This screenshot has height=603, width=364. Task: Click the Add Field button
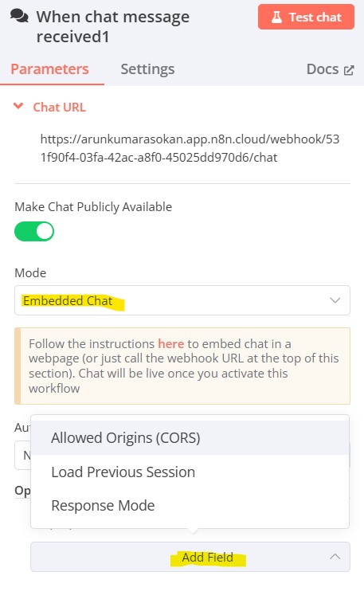tap(190, 557)
